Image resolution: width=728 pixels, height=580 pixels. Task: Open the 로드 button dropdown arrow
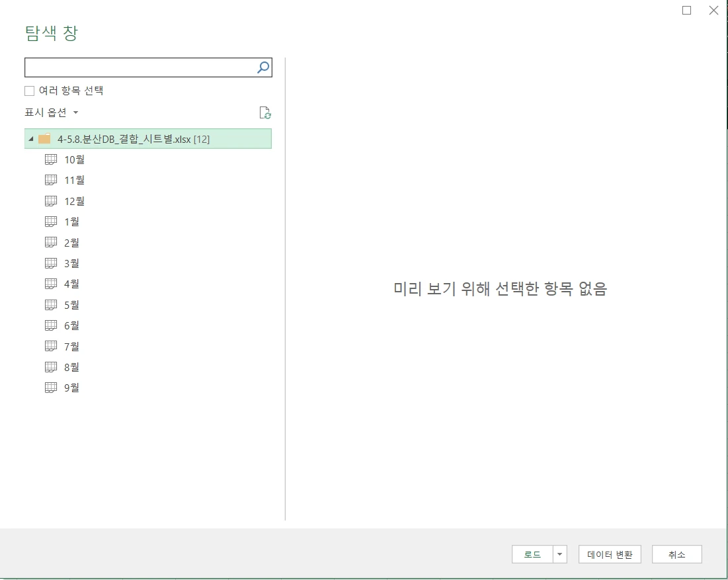coord(560,555)
